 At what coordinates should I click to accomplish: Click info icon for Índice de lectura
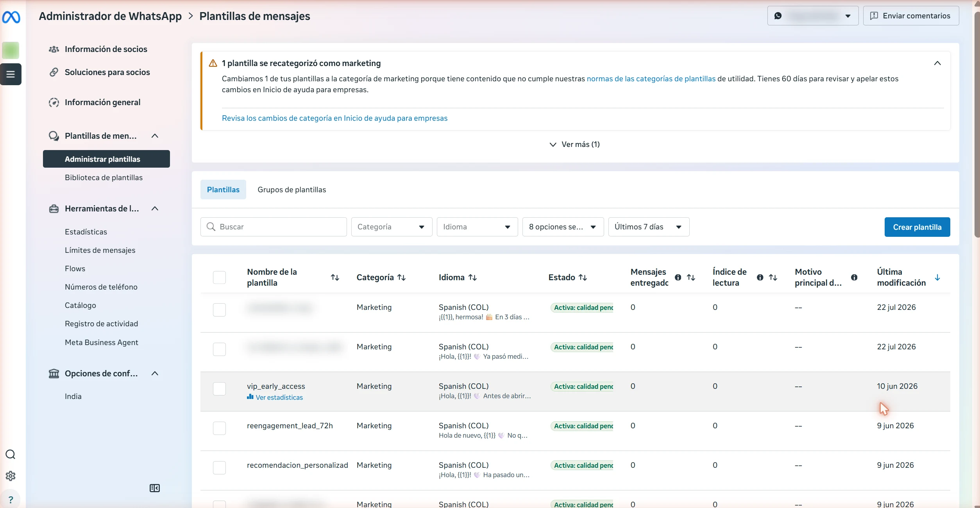coord(760,277)
